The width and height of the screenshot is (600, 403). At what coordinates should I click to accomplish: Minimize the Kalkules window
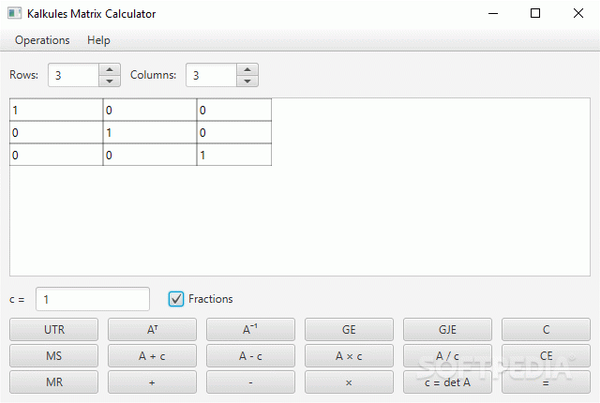[x=493, y=14]
